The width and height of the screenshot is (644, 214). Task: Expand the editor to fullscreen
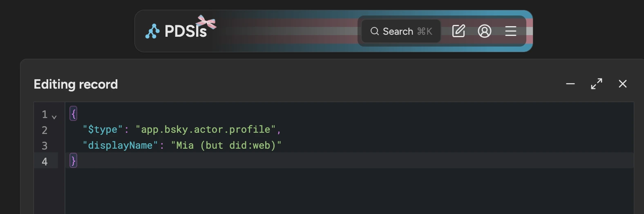pyautogui.click(x=597, y=84)
